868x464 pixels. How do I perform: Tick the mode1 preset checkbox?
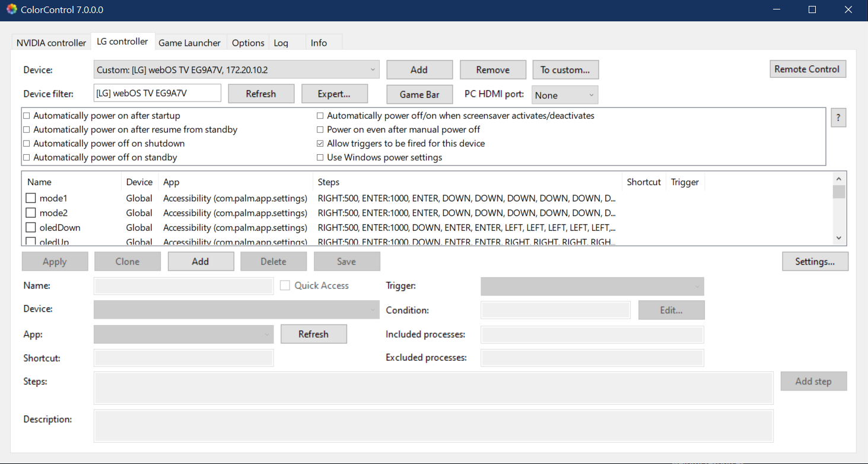pyautogui.click(x=30, y=198)
